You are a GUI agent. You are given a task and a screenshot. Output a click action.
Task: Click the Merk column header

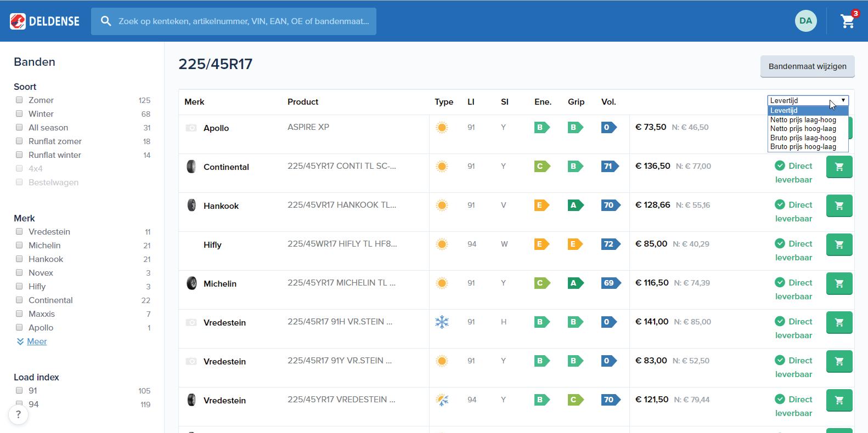pyautogui.click(x=194, y=102)
